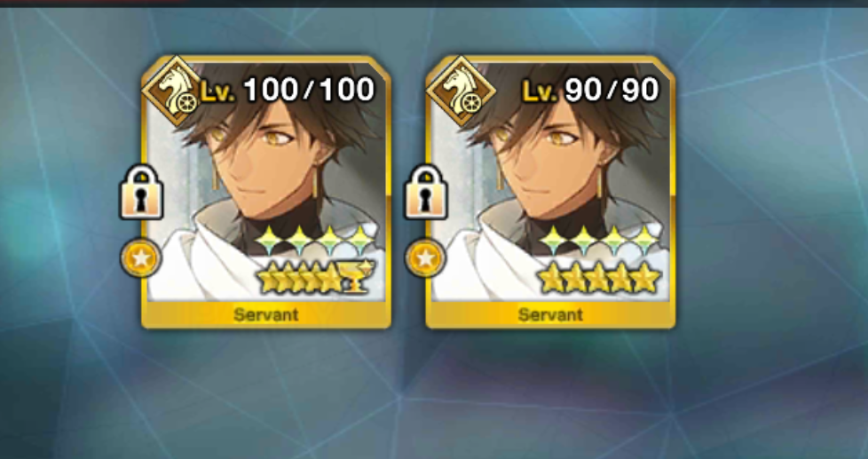Select the Lv. 100 servant portrait face
Viewport: 868px width, 459px height.
pos(264,161)
